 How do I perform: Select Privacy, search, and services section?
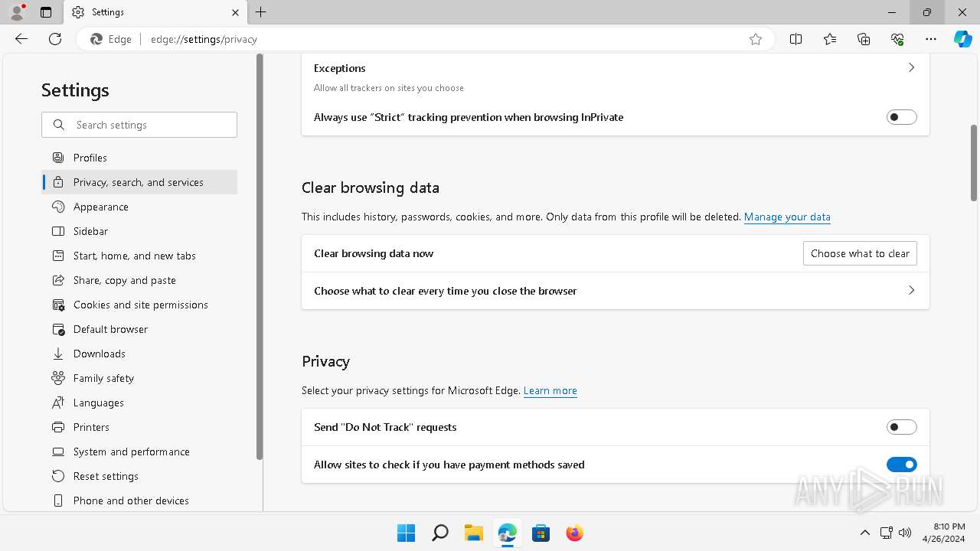click(x=139, y=182)
